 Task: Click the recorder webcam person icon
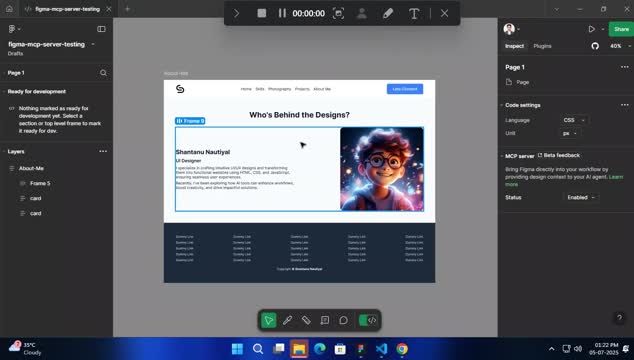362,13
